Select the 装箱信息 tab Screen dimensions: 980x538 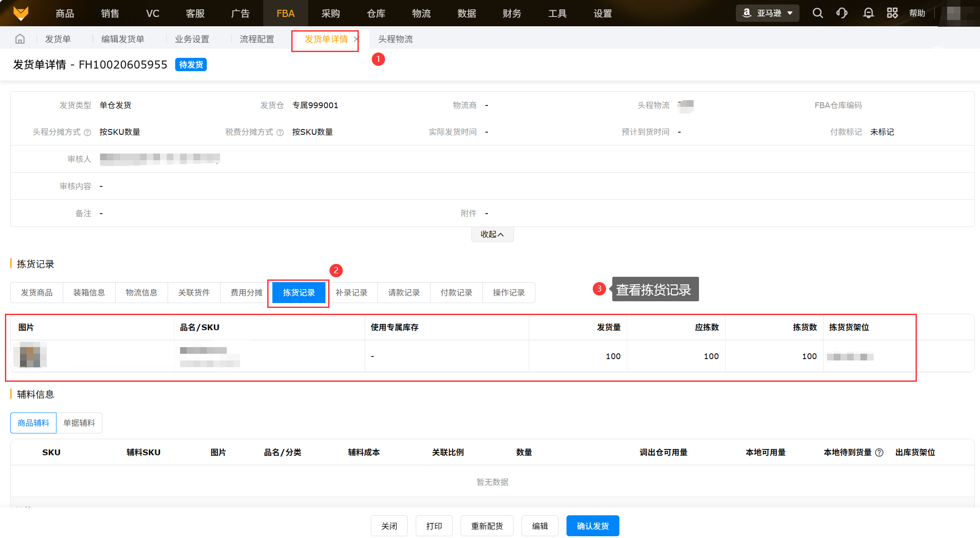point(89,292)
